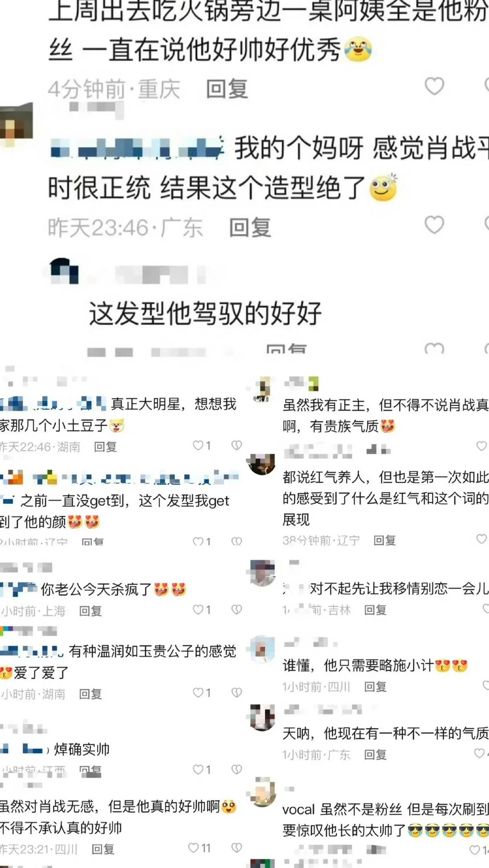This screenshot has width=489, height=868.
Task: Like the 温润如玉贵公子 Hunan comment
Action: [198, 692]
